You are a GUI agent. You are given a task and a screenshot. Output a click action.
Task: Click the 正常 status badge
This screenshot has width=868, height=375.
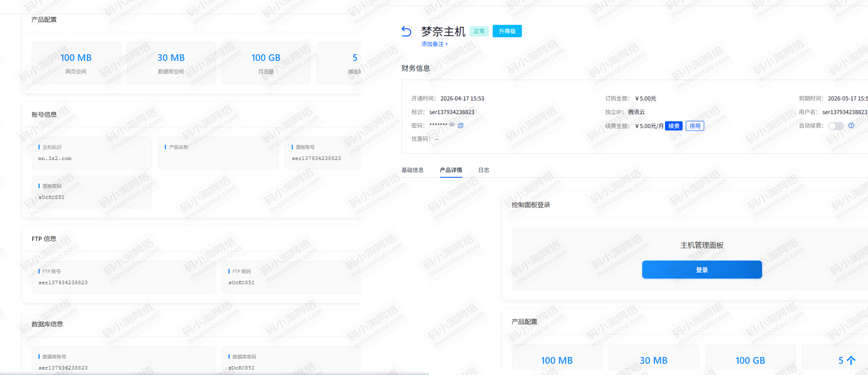click(479, 31)
